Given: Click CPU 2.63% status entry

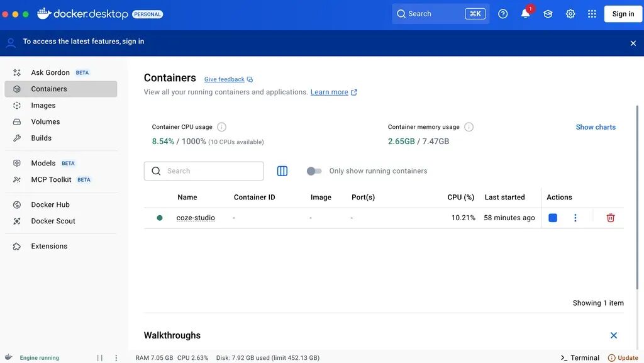Looking at the screenshot, I should click(192, 358).
